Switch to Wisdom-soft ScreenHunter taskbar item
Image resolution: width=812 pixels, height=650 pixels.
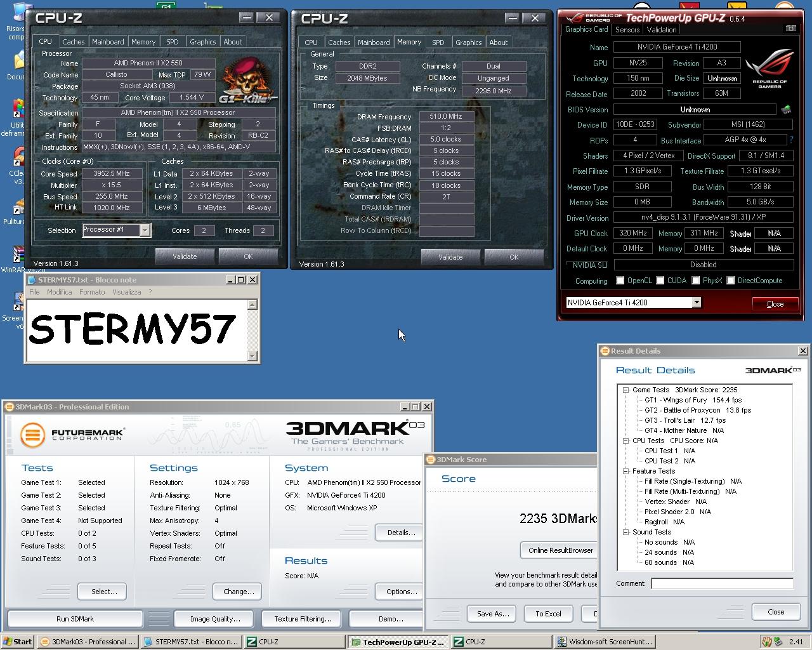tap(605, 642)
